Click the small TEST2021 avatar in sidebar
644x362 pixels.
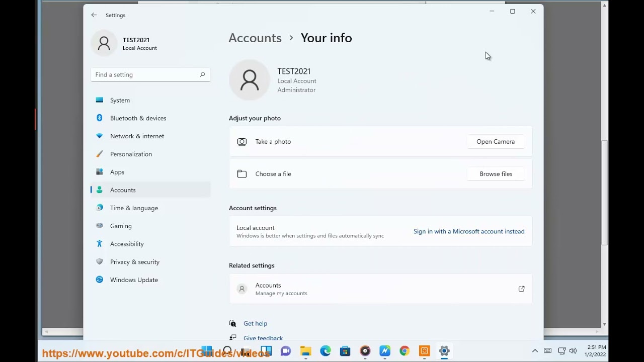point(104,44)
